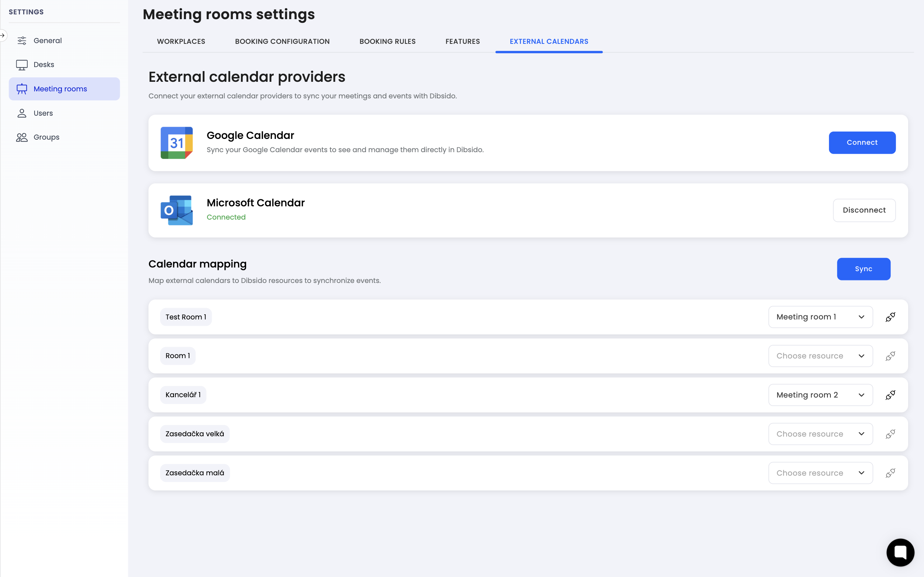The height and width of the screenshot is (577, 924).
Task: Open the Workplaces tab
Action: (181, 41)
